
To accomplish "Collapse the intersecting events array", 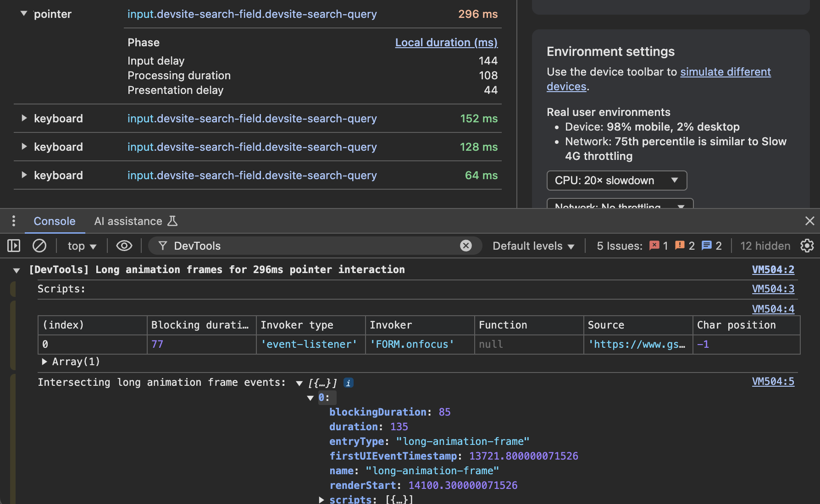I will [x=299, y=383].
